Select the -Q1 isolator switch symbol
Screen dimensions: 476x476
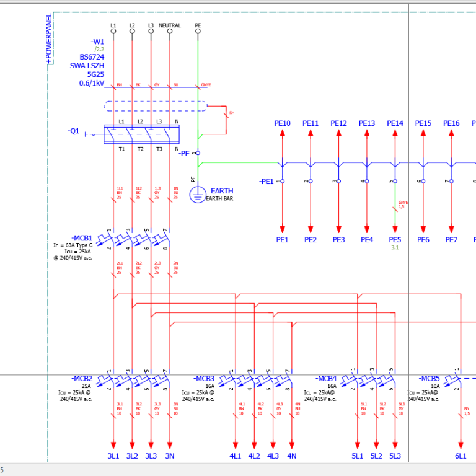coord(141,134)
